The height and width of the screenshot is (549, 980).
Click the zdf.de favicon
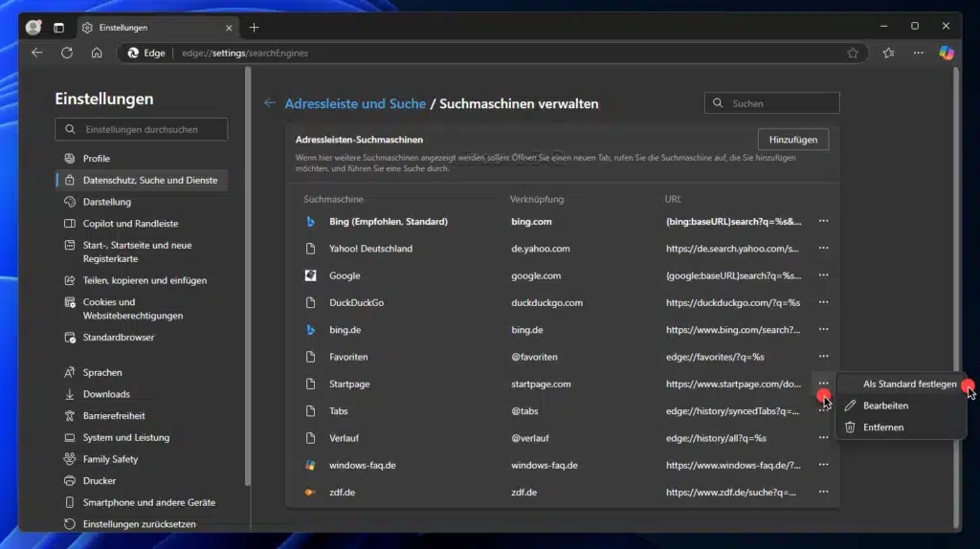pyautogui.click(x=311, y=493)
